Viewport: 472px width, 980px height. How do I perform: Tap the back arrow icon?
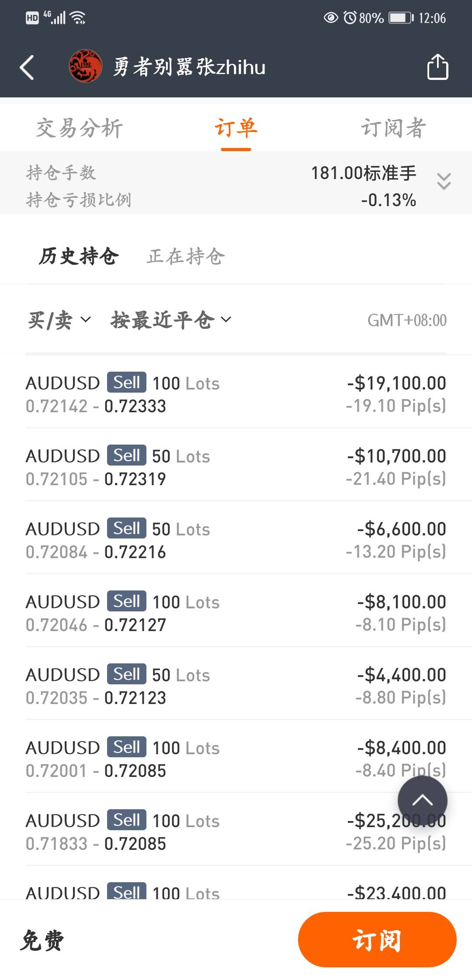pos(27,67)
